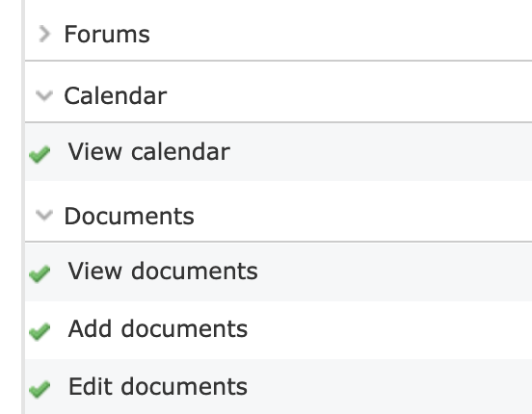The image size is (532, 414).
Task: Select the Forums section title
Action: pyautogui.click(x=107, y=35)
